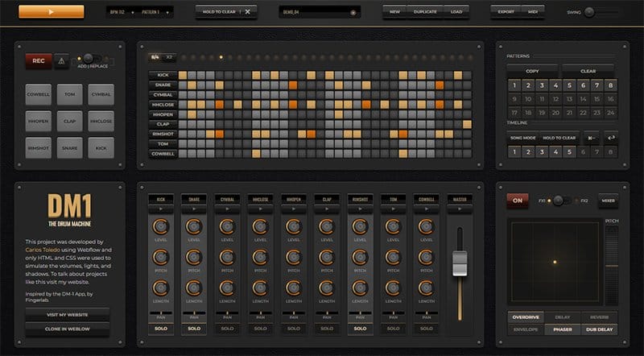Expand the Snare channel play arrow

194,209
